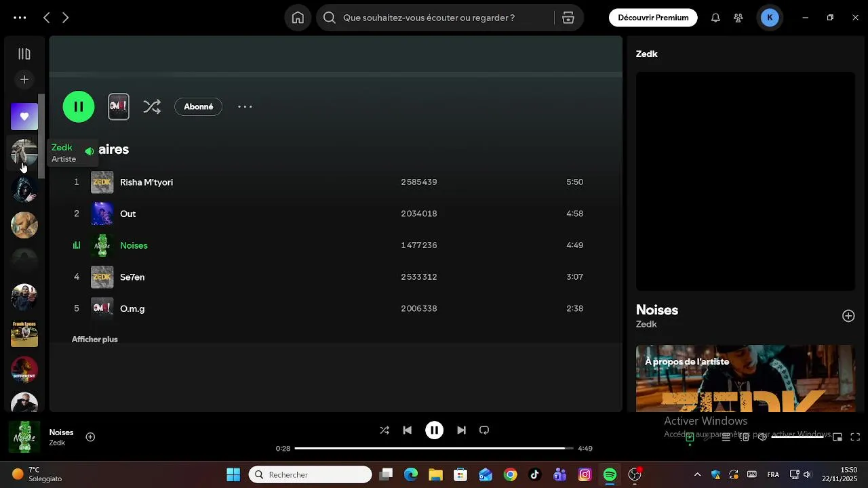Open TikTok from the taskbar
This screenshot has width=868, height=488.
[x=535, y=474]
